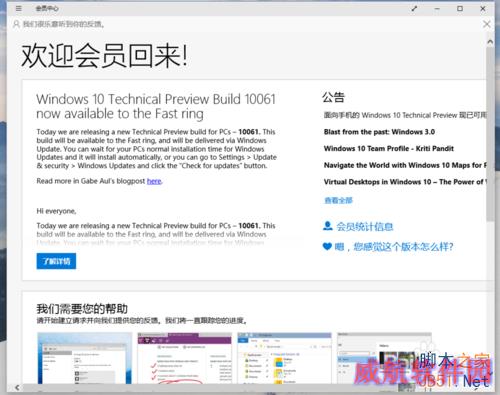Screen dimensions: 500x395
Task: Dismiss the feedback notification bar
Action: [487, 24]
